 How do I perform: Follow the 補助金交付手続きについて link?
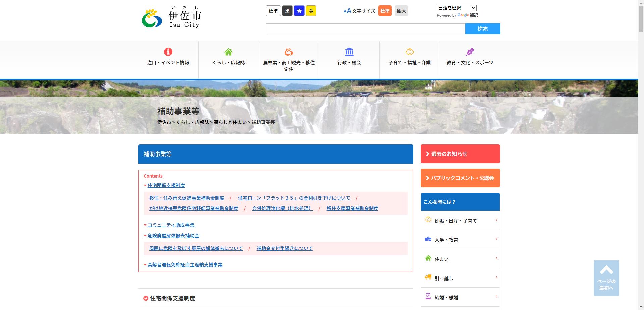tap(284, 248)
